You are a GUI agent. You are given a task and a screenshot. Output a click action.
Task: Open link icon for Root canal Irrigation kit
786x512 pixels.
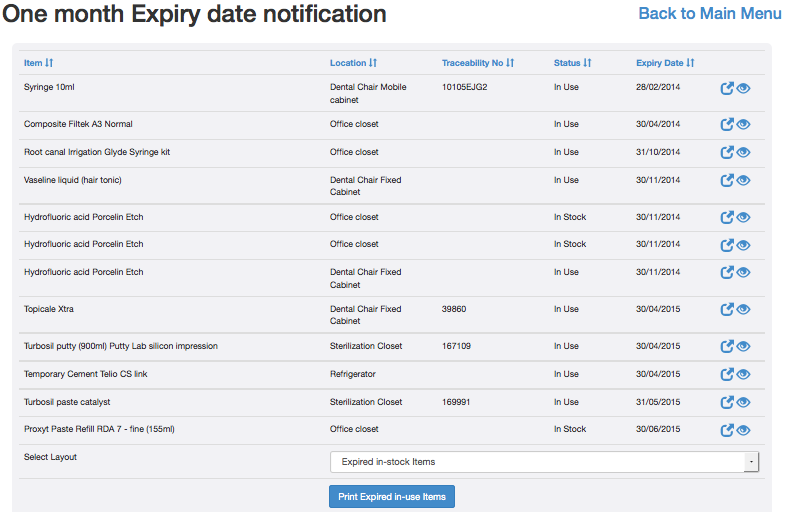tap(727, 153)
